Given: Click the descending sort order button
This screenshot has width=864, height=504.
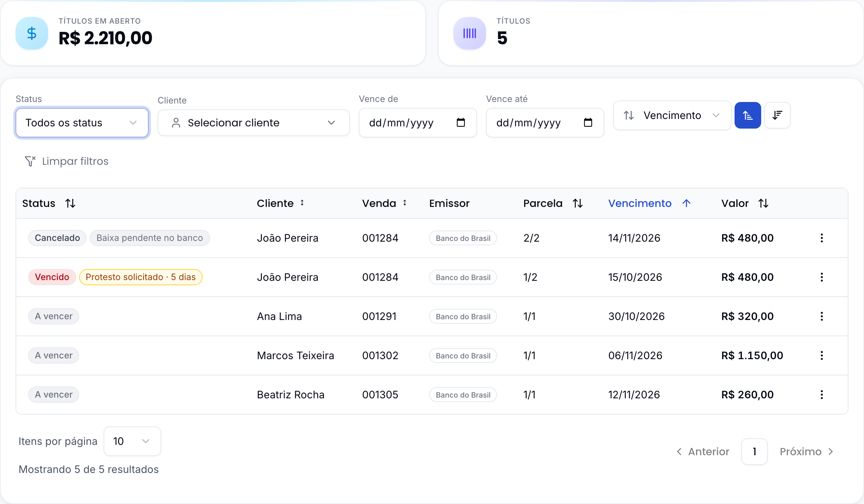Looking at the screenshot, I should coord(777,115).
